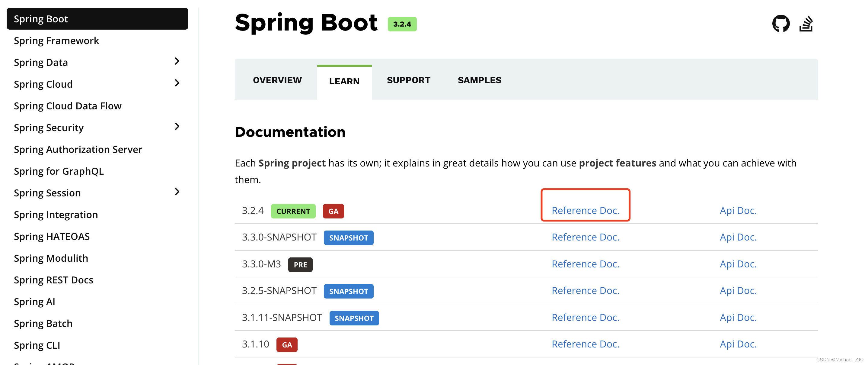The image size is (868, 365).
Task: Expand the Spring Security submenu chevron
Action: tap(177, 127)
